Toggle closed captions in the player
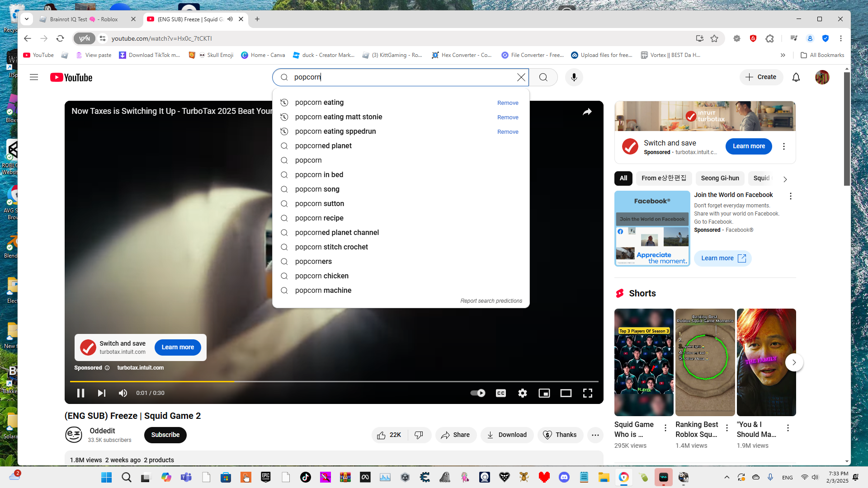This screenshot has height=488, width=868. tap(501, 393)
